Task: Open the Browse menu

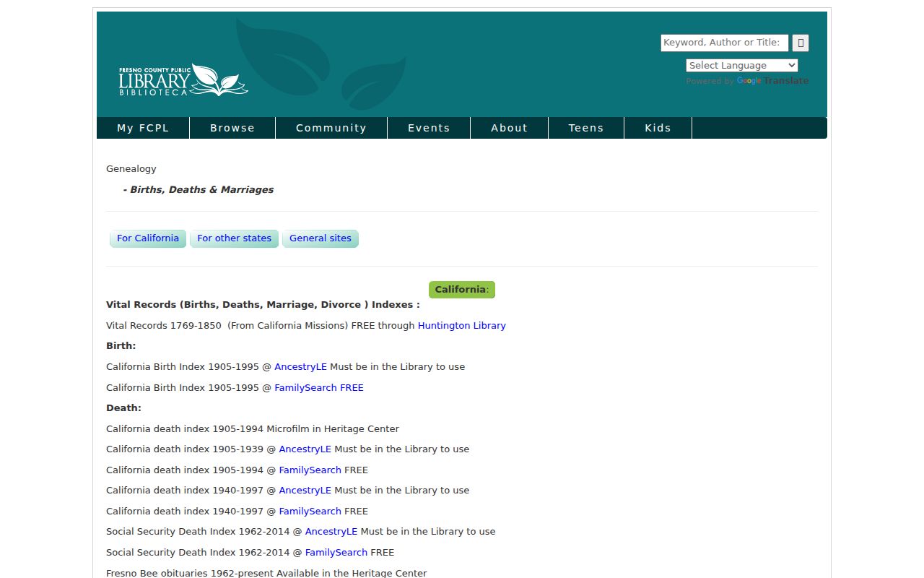Action: tap(232, 128)
